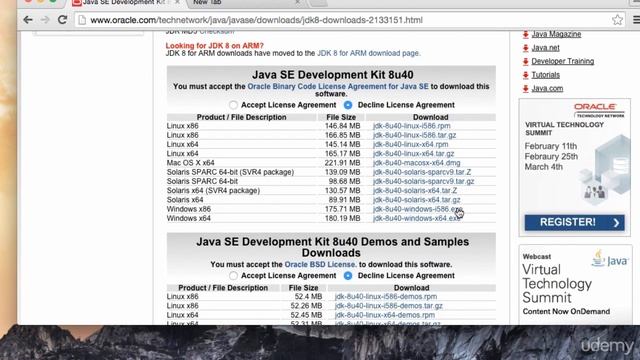
Task: Download jdk-8u40-macosx-x64.dmg
Action: [416, 163]
